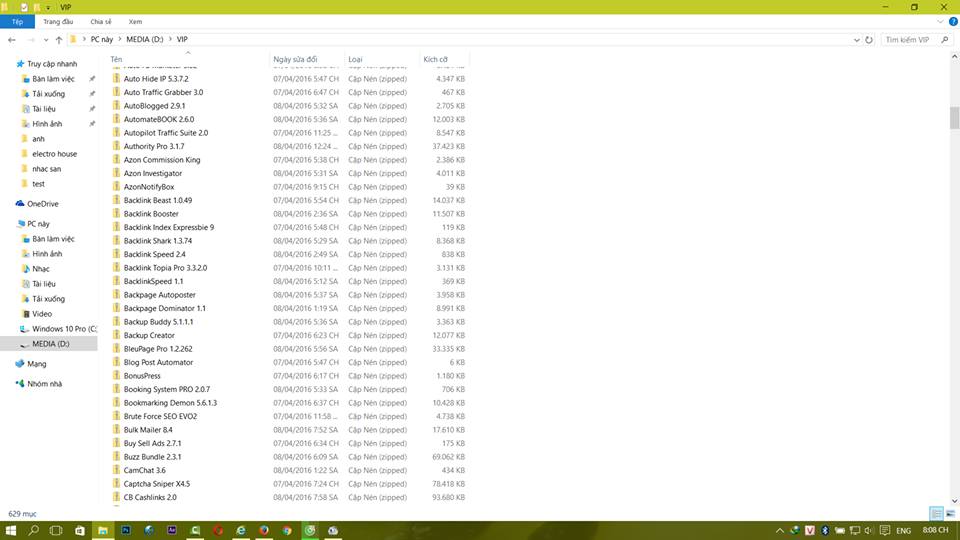
Task: Open the Trang đầu ribbon tab
Action: click(58, 21)
